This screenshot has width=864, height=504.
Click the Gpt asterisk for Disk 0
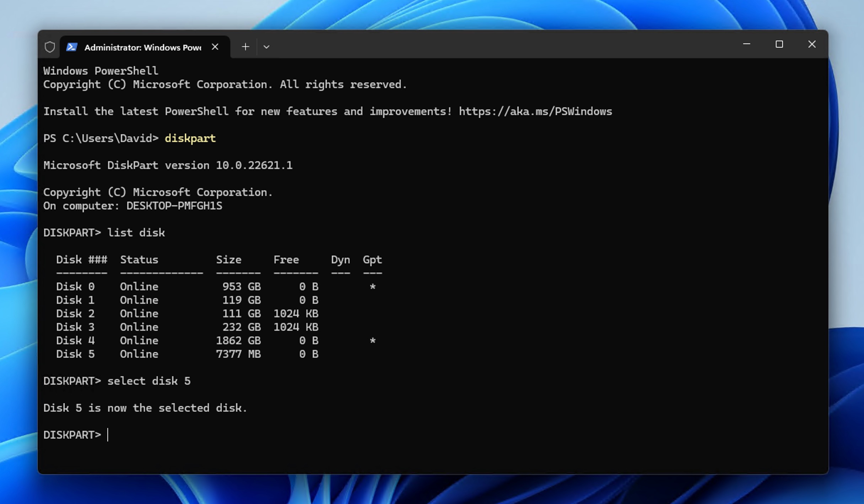(373, 286)
